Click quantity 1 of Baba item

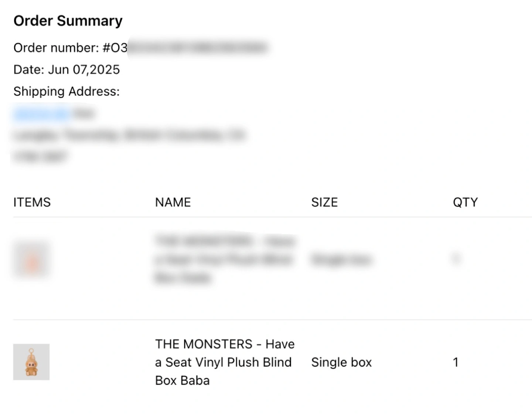point(456,362)
